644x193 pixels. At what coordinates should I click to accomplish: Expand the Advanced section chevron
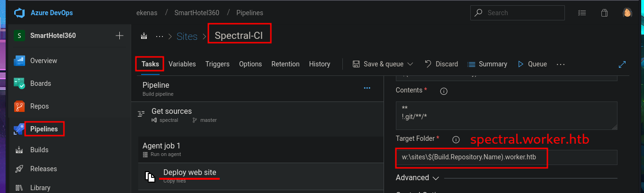coord(436,178)
